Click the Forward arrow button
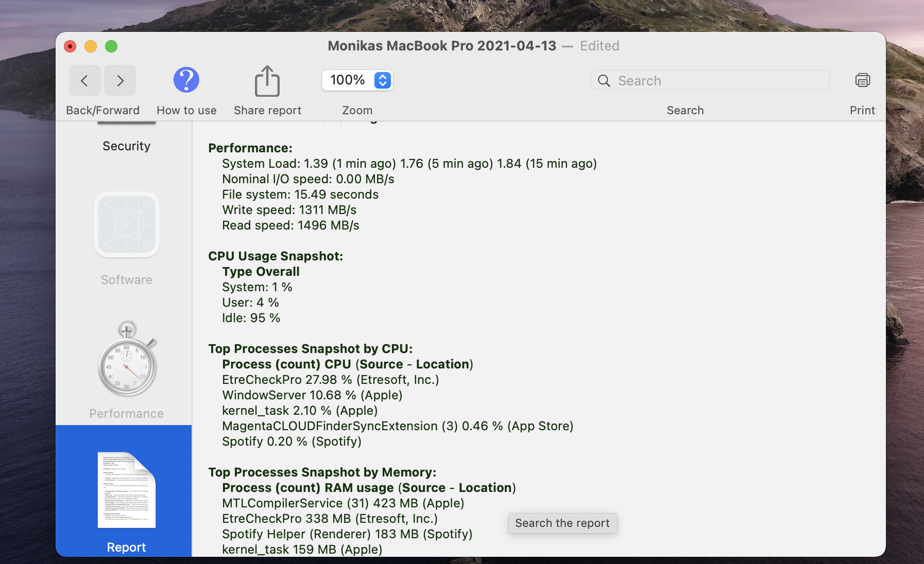The width and height of the screenshot is (924, 564). point(120,80)
